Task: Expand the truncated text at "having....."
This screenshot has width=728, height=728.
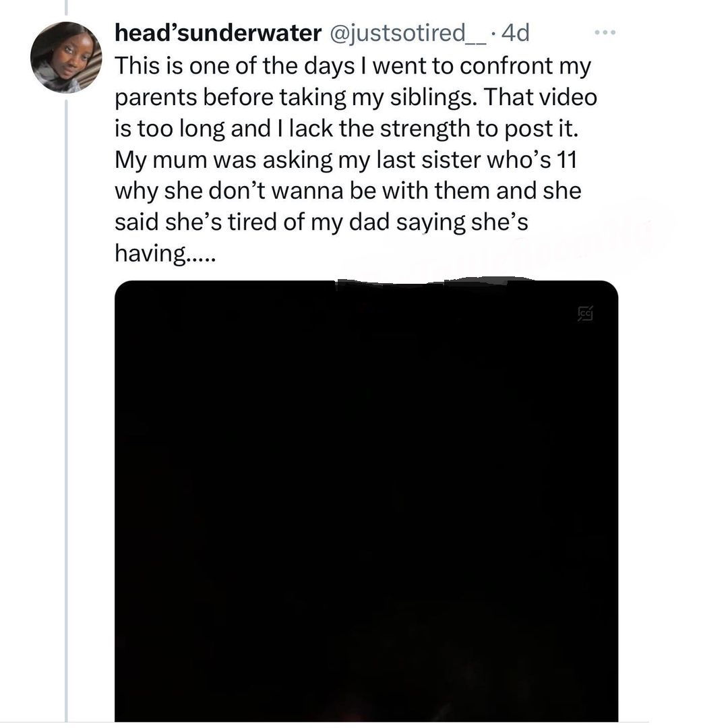Action: (164, 255)
